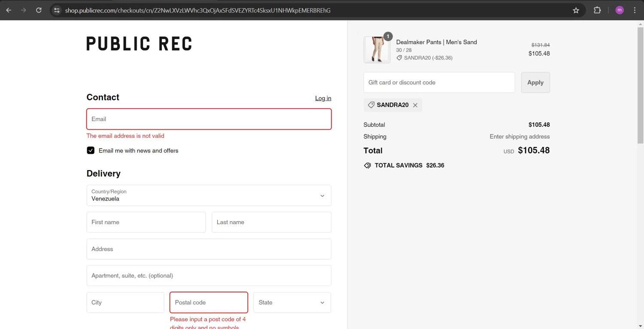Toggle Email me with news and offers

pyautogui.click(x=91, y=150)
